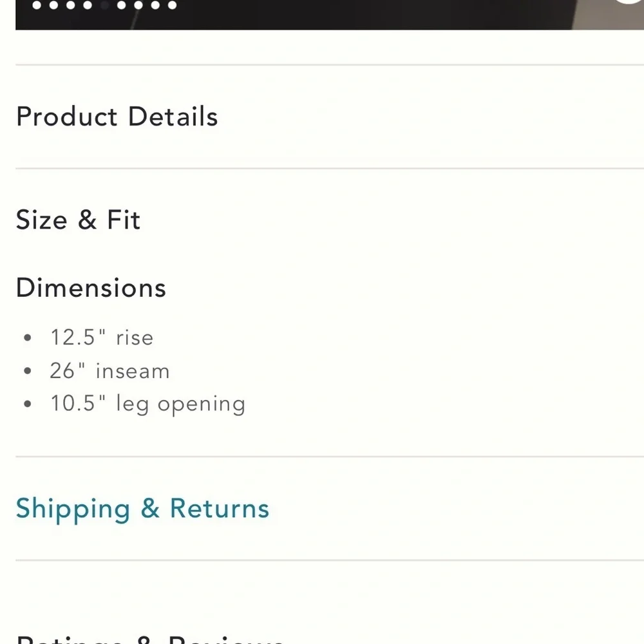Screen dimensions: 644x644
Task: Expand the Size & Fit section
Action: tap(78, 220)
